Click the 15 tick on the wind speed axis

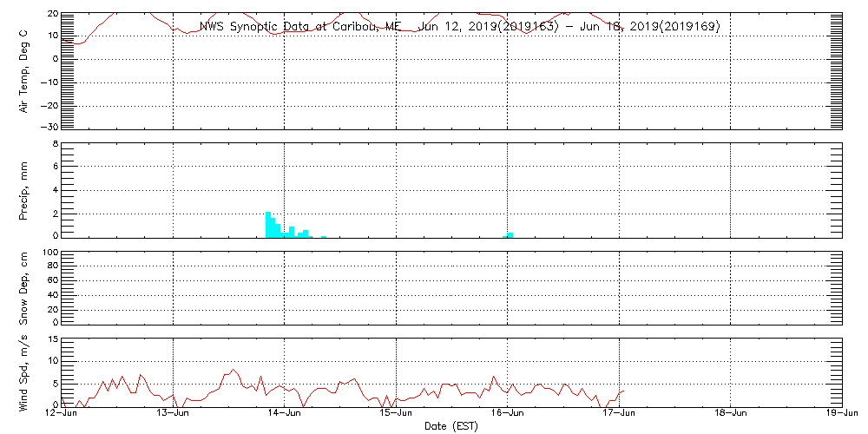(52, 339)
